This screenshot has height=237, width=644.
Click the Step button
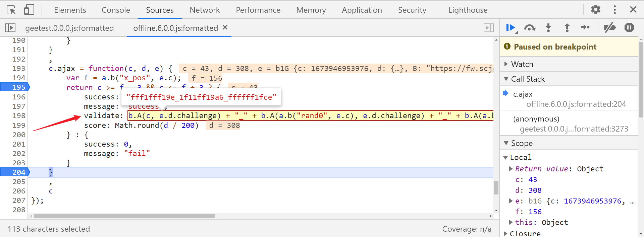(585, 27)
